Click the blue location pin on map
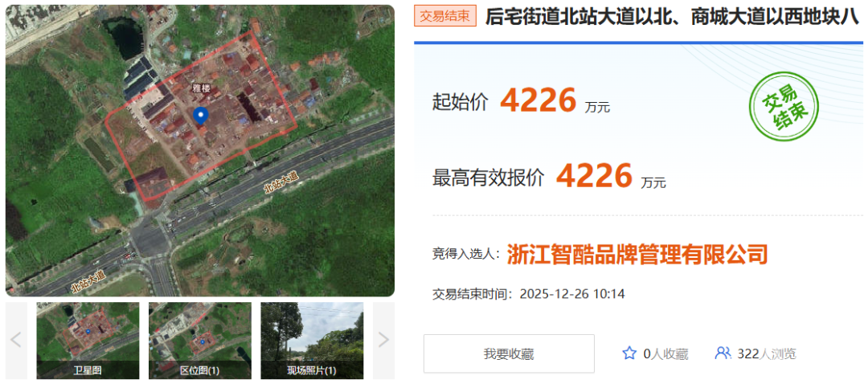 (200, 116)
